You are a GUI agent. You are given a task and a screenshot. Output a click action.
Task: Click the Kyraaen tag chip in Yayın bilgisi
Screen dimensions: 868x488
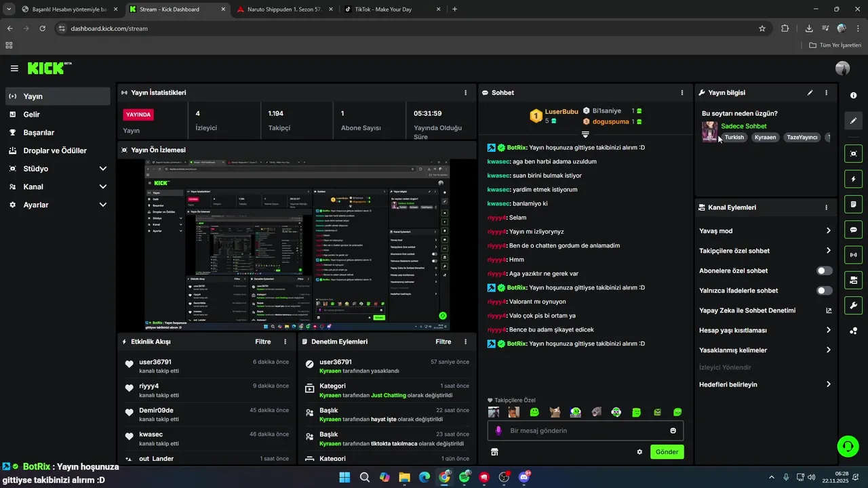tap(765, 138)
